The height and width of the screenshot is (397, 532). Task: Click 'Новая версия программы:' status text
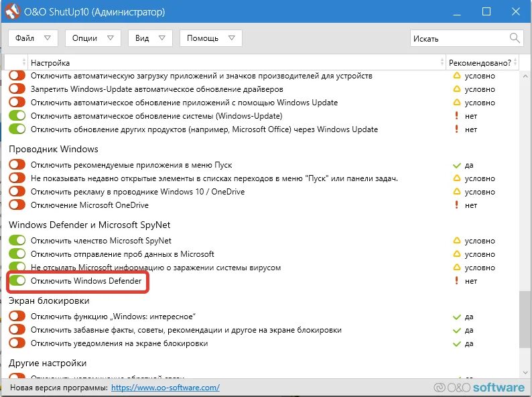pos(59,388)
